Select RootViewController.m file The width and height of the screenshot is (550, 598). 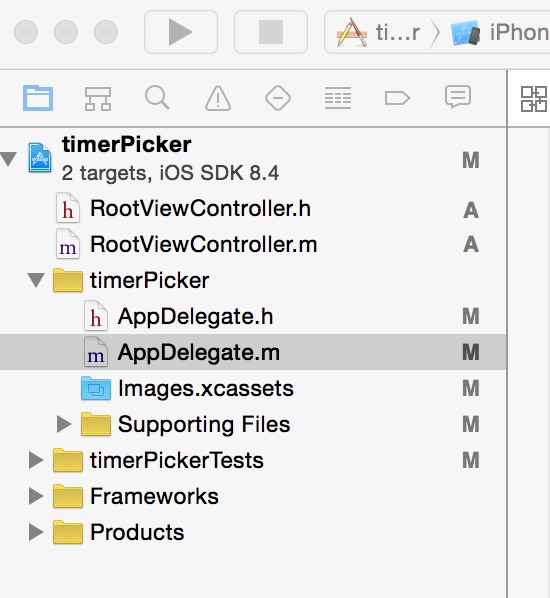click(x=253, y=244)
